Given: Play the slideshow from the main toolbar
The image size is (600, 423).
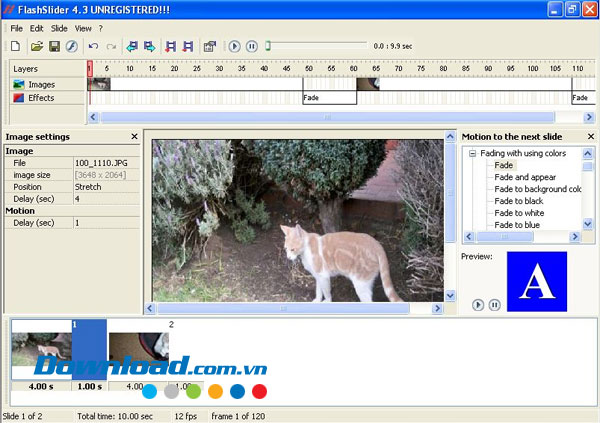Looking at the screenshot, I should pos(234,46).
